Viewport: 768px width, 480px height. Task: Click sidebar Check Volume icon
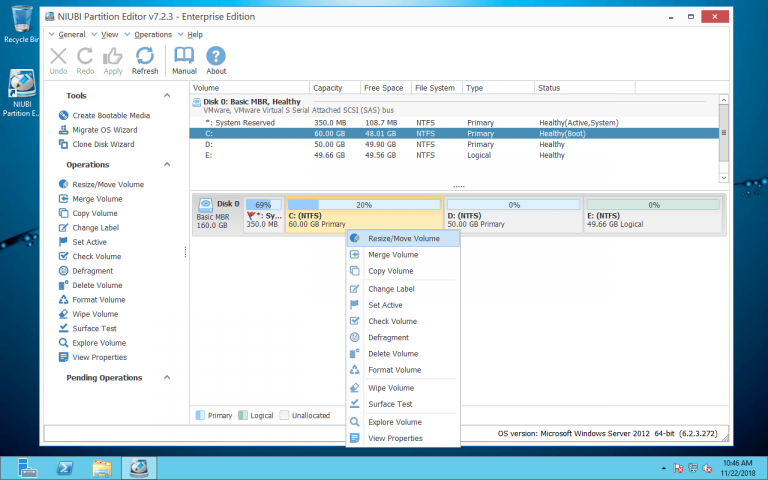[63, 256]
